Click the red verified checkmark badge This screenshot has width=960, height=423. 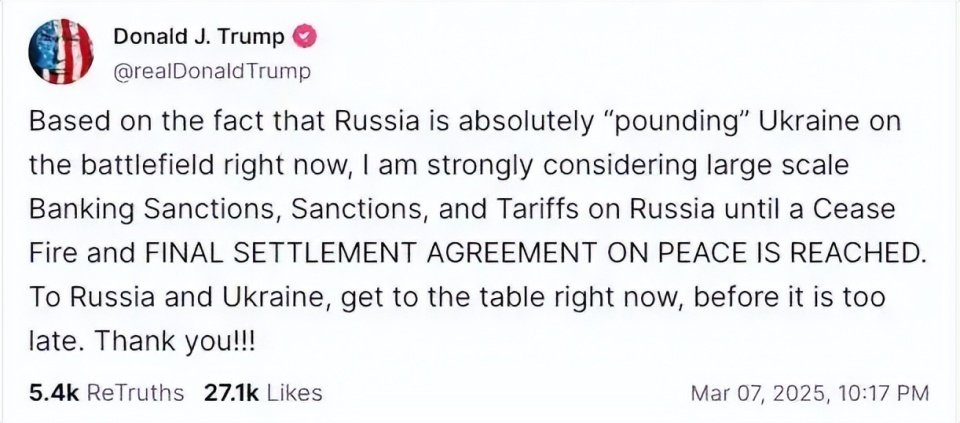tap(304, 39)
